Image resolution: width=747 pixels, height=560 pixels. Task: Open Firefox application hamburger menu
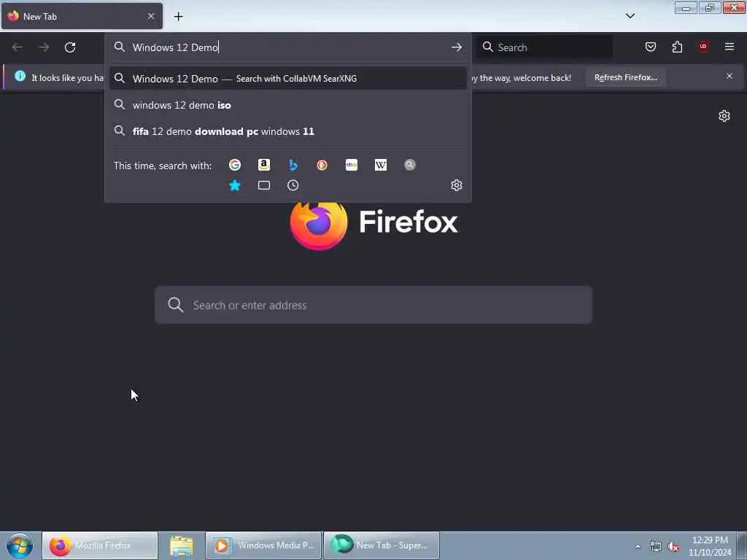[x=729, y=47]
